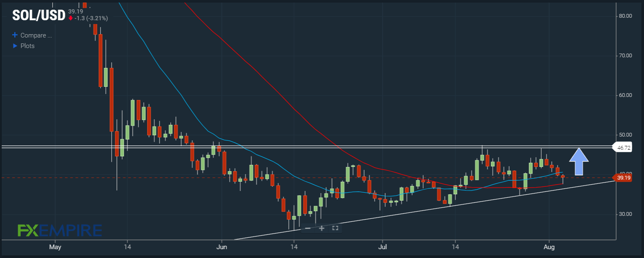Zoom in with the plus button

pos(322,228)
